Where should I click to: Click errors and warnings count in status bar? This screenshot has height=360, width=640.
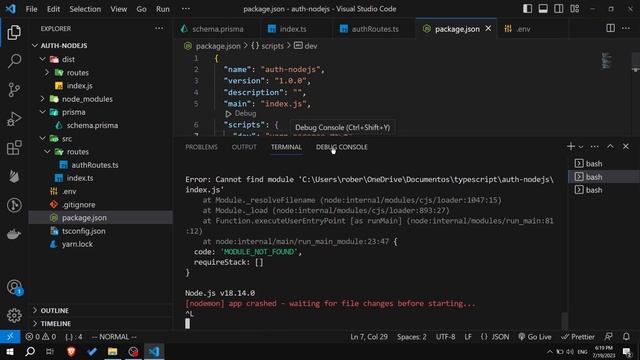point(40,337)
